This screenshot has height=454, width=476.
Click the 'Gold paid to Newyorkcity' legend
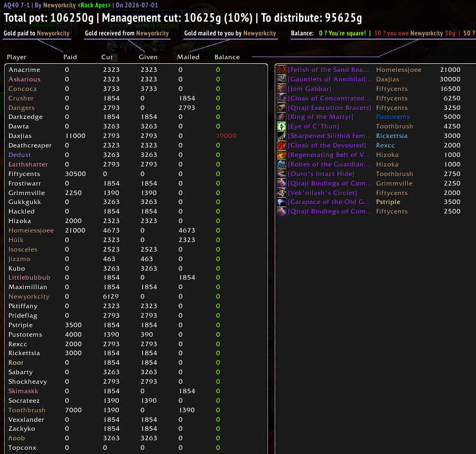point(37,33)
